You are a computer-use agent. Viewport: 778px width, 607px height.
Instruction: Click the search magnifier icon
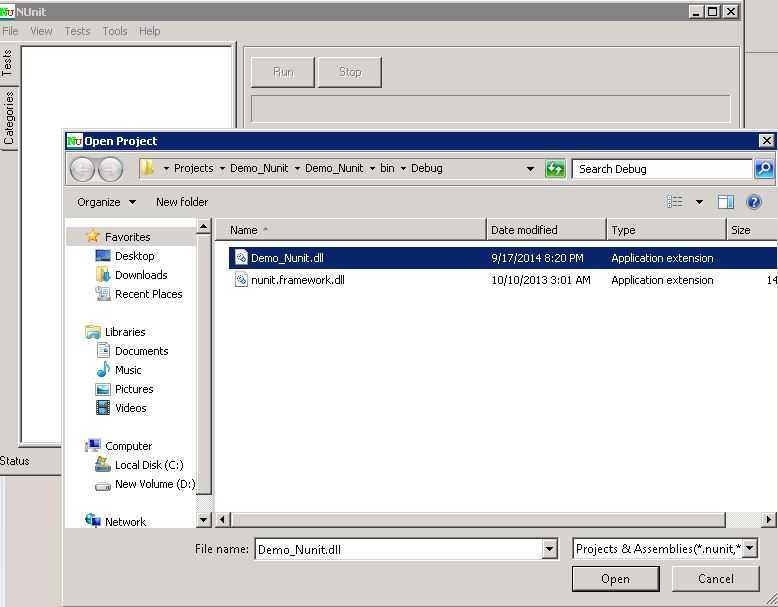click(x=764, y=169)
